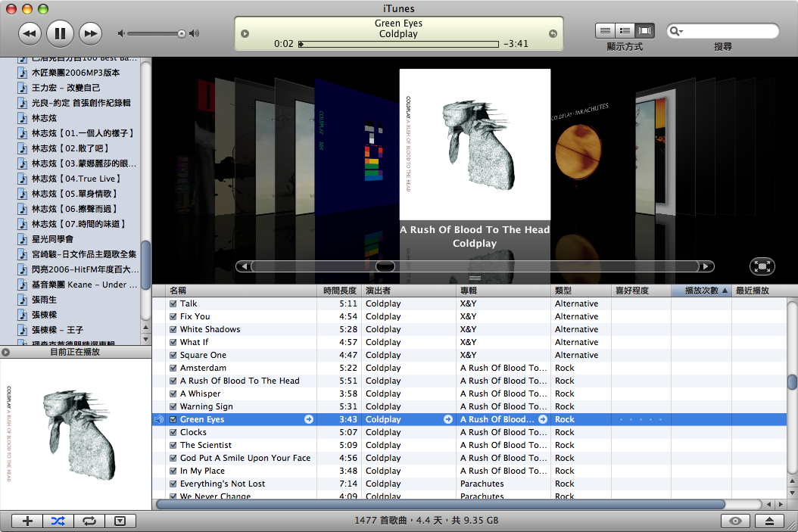
Task: Sort by the 專輯 column header
Action: pyautogui.click(x=503, y=291)
